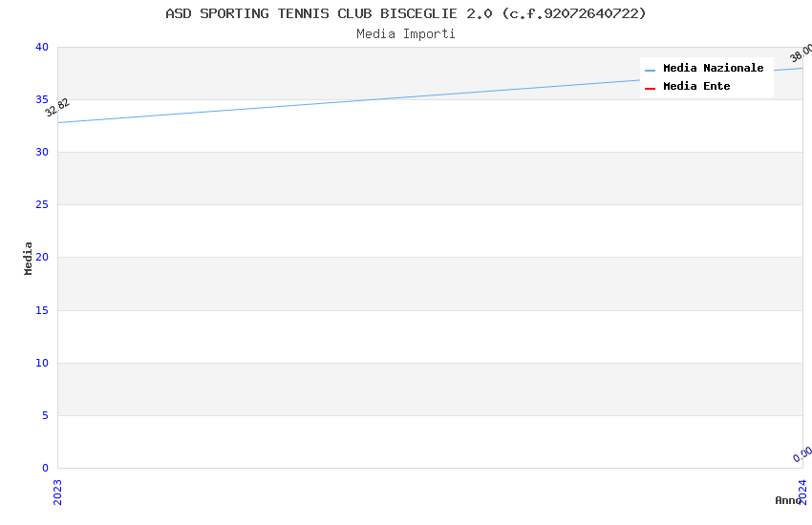Click the y-axis value 15

coord(42,310)
